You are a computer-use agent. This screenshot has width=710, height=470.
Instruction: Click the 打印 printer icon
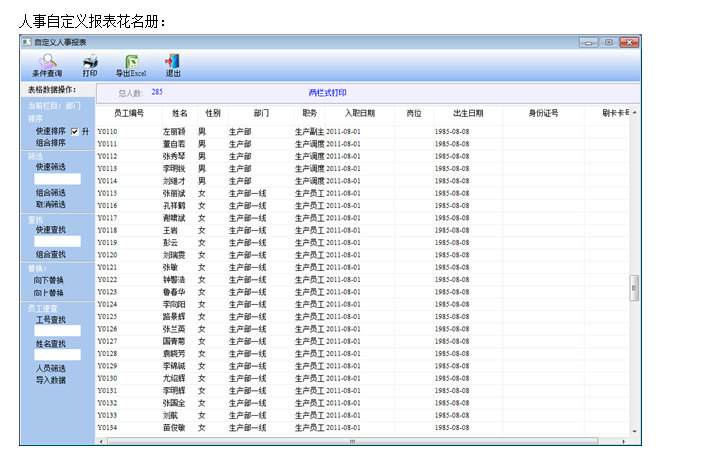(90, 66)
